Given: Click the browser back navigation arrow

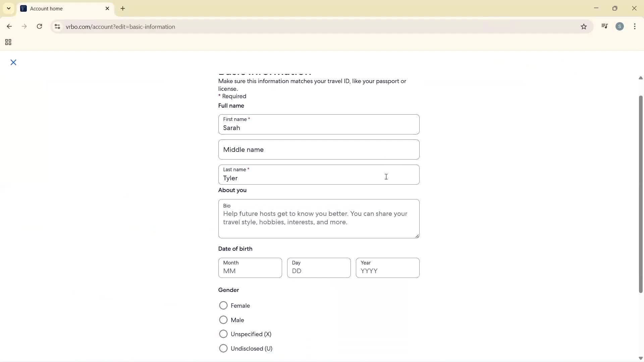Looking at the screenshot, I should pyautogui.click(x=9, y=26).
